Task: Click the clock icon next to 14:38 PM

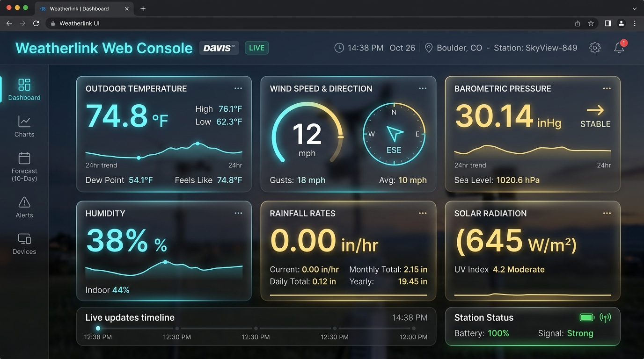Action: [x=339, y=48]
